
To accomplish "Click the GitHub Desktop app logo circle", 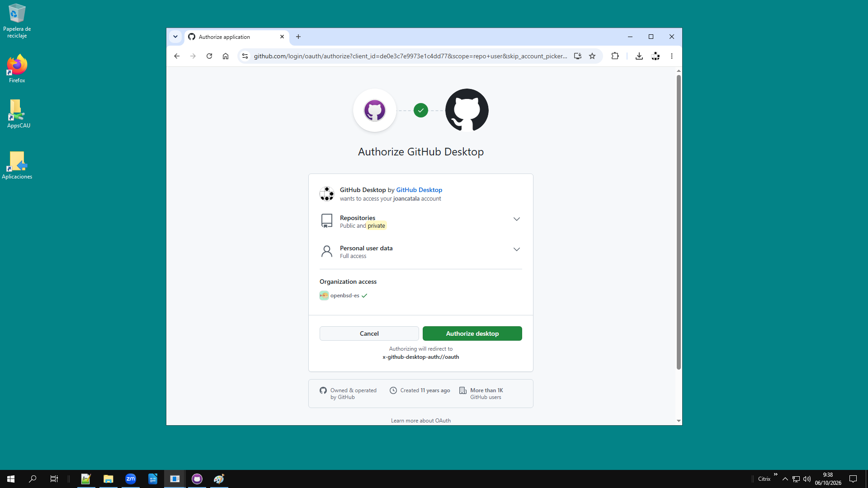I will pos(375,110).
